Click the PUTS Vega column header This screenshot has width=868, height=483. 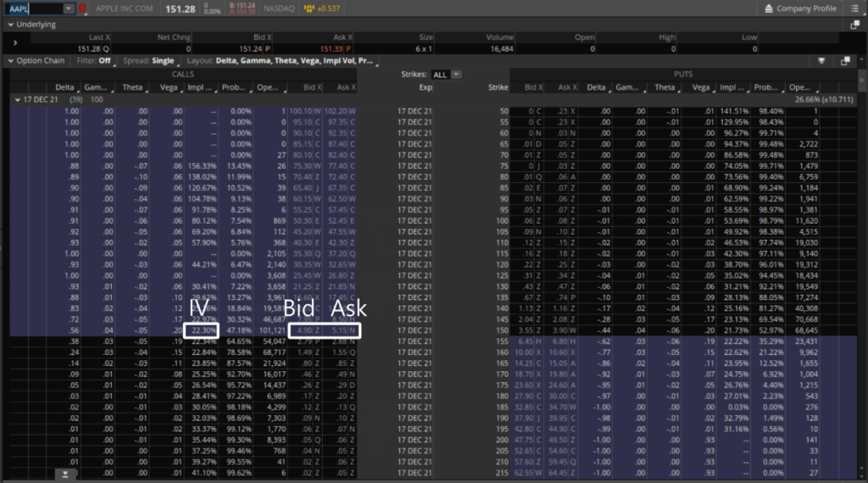click(x=700, y=87)
